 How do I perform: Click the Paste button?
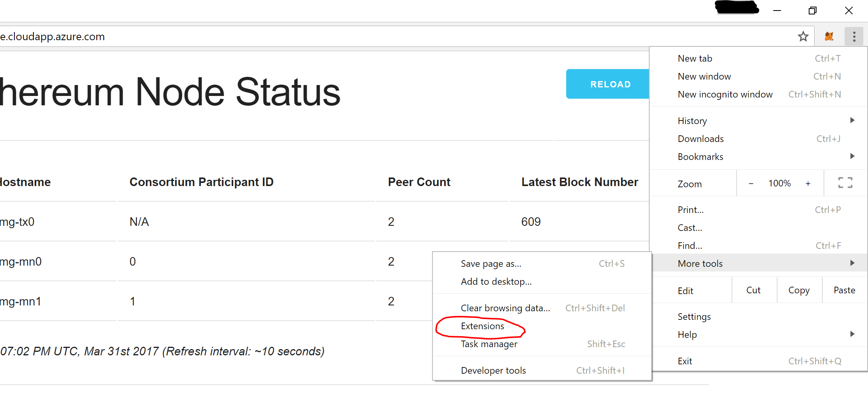click(844, 290)
